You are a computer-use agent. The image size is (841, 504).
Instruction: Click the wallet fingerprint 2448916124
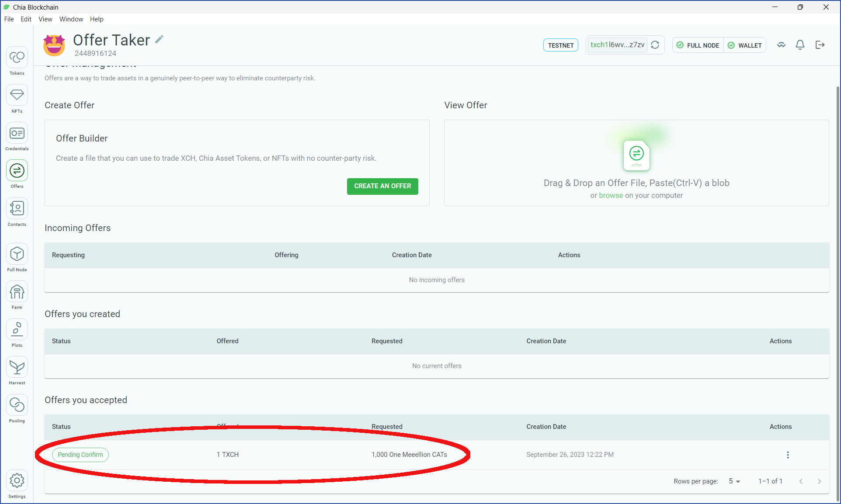[95, 53]
